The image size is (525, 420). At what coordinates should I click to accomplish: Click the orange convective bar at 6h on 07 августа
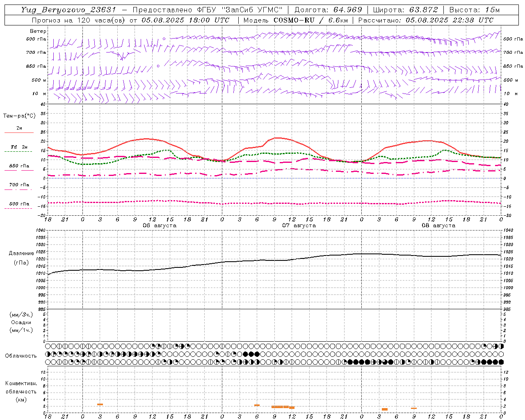pos(257,405)
